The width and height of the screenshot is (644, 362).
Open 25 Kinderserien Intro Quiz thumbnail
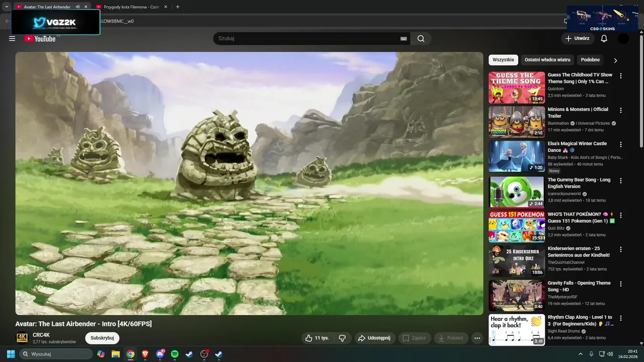tap(517, 261)
